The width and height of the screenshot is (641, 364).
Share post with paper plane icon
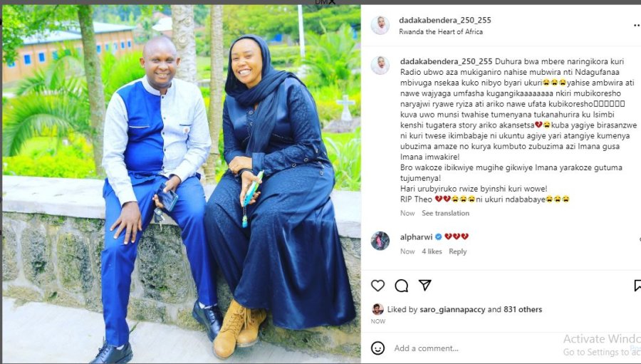coord(425,285)
